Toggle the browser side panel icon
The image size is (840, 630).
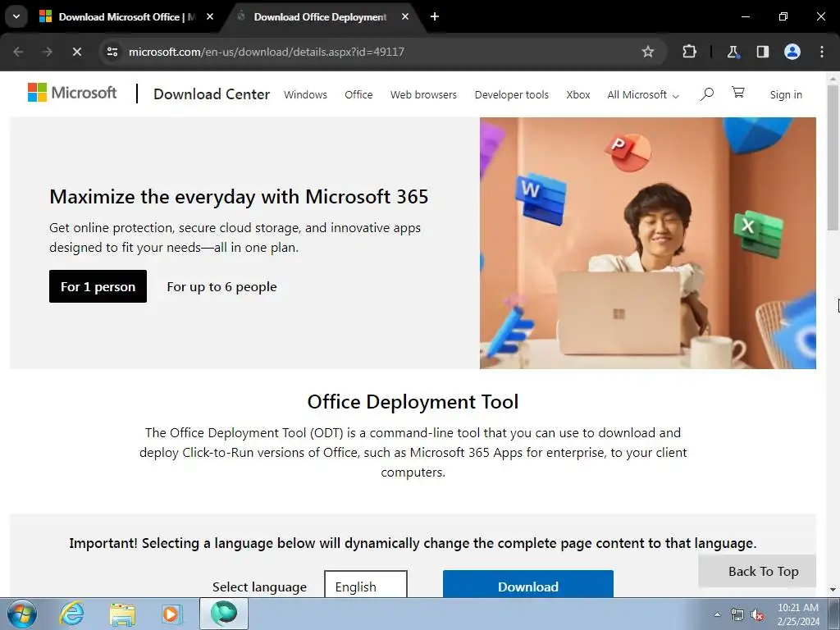tap(762, 52)
